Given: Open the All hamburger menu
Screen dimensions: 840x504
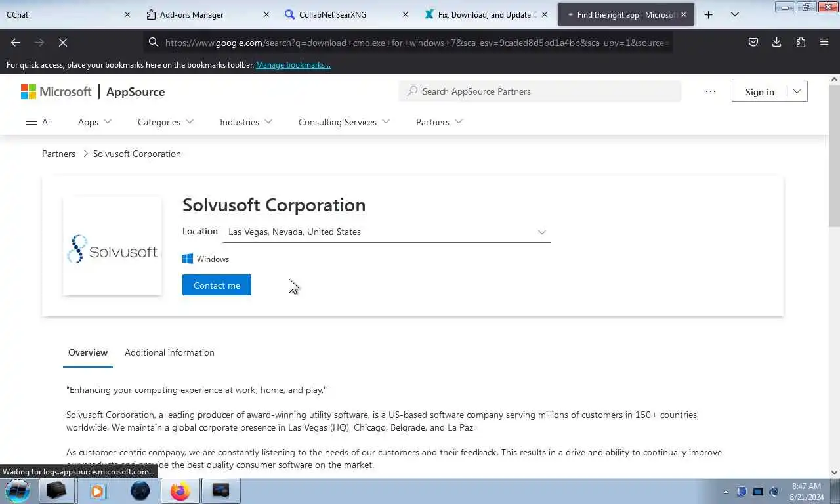Looking at the screenshot, I should coord(39,122).
